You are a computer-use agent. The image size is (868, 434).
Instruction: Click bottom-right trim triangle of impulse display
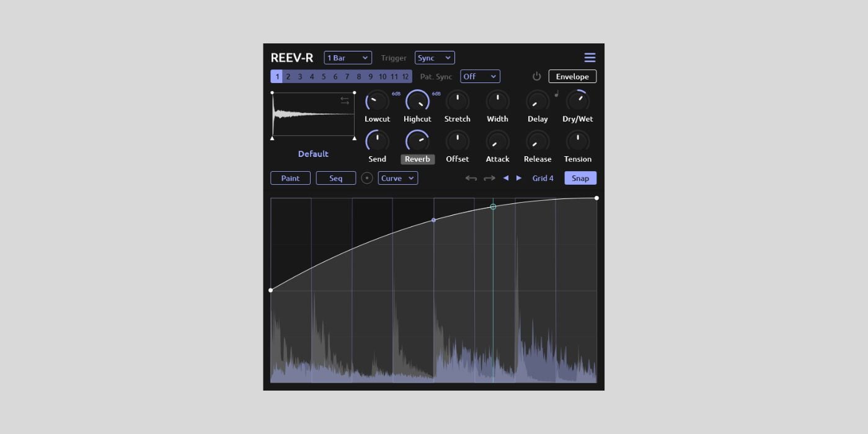(355, 138)
